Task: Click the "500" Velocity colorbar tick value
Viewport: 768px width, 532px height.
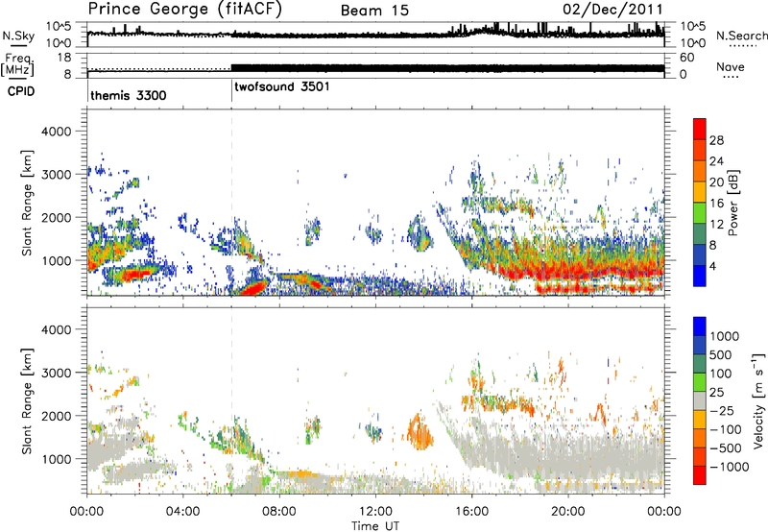Action: pyautogui.click(x=721, y=354)
